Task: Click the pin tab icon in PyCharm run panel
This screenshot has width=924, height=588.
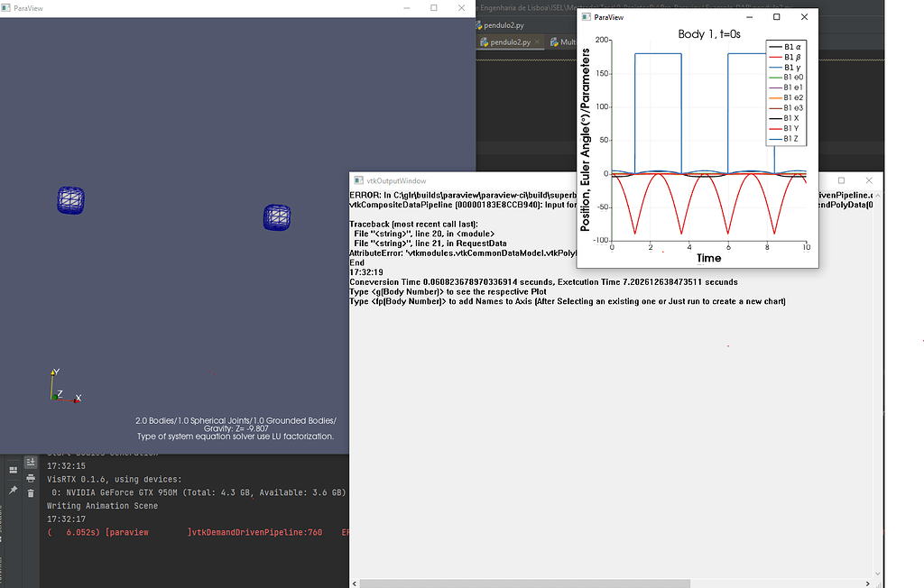Action: [x=13, y=490]
